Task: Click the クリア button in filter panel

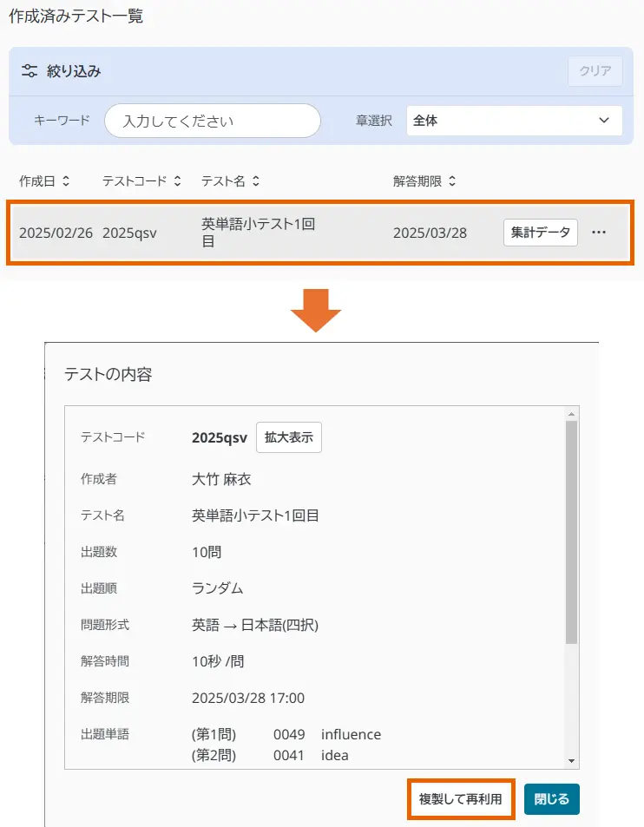Action: coord(595,70)
